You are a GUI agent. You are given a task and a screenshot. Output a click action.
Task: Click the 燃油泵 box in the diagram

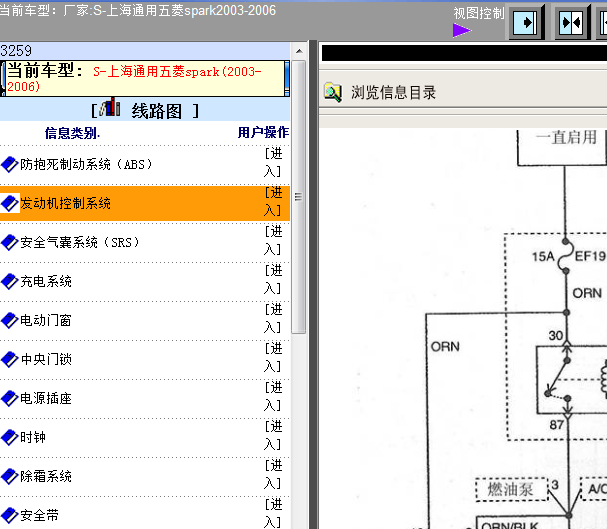(512, 490)
